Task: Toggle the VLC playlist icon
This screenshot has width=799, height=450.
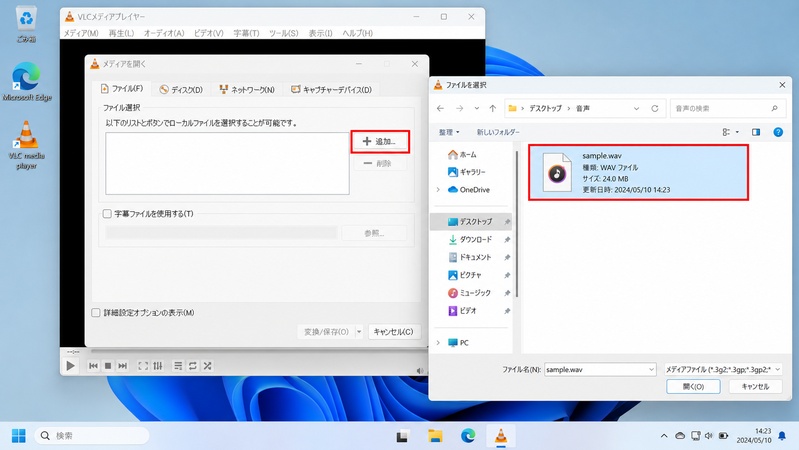Action: 178,366
